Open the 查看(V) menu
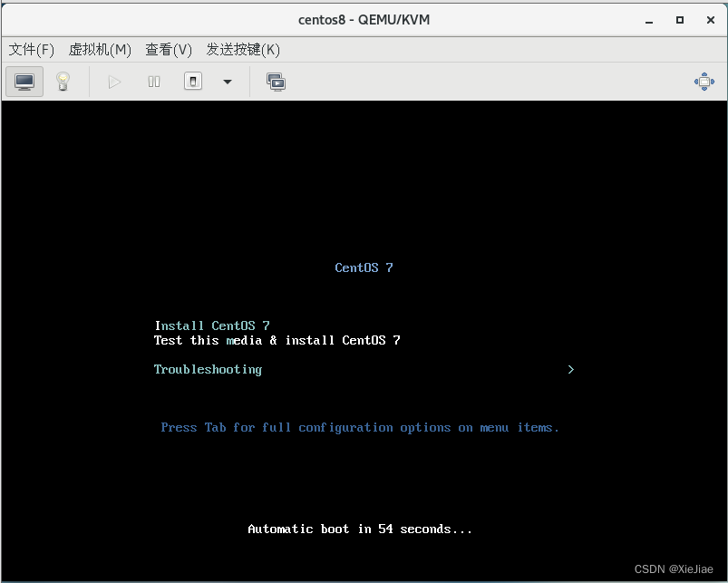Viewport: 728px width, 583px height. 169,49
